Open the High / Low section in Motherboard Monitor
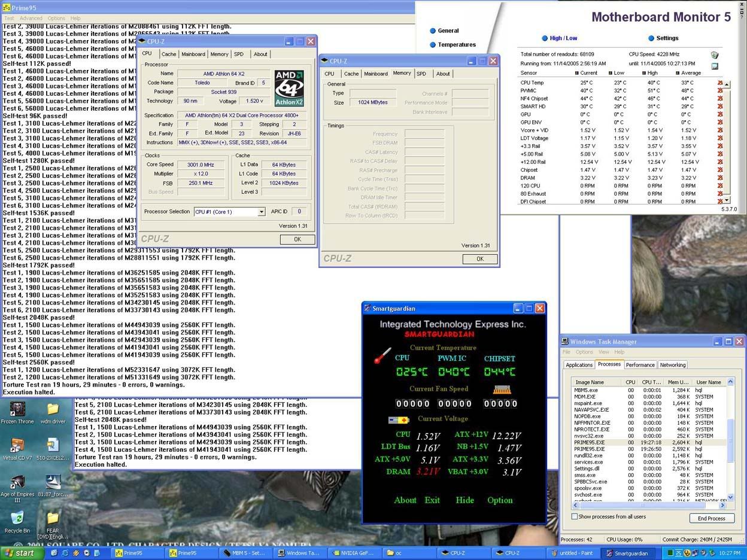 coord(559,38)
